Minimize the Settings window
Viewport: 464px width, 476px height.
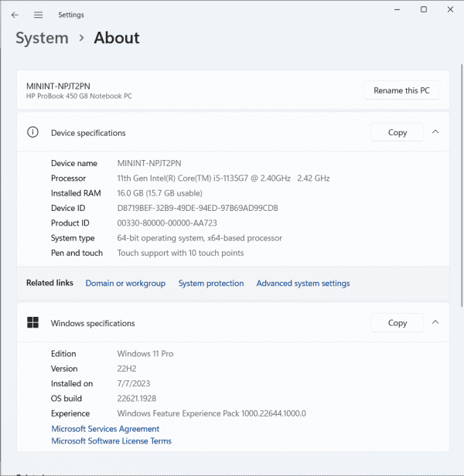coord(397,9)
